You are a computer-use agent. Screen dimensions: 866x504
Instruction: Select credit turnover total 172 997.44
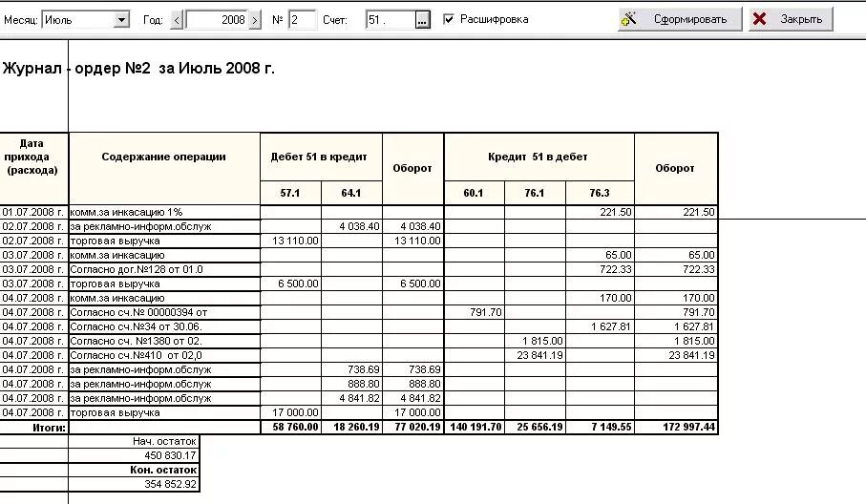click(x=676, y=428)
